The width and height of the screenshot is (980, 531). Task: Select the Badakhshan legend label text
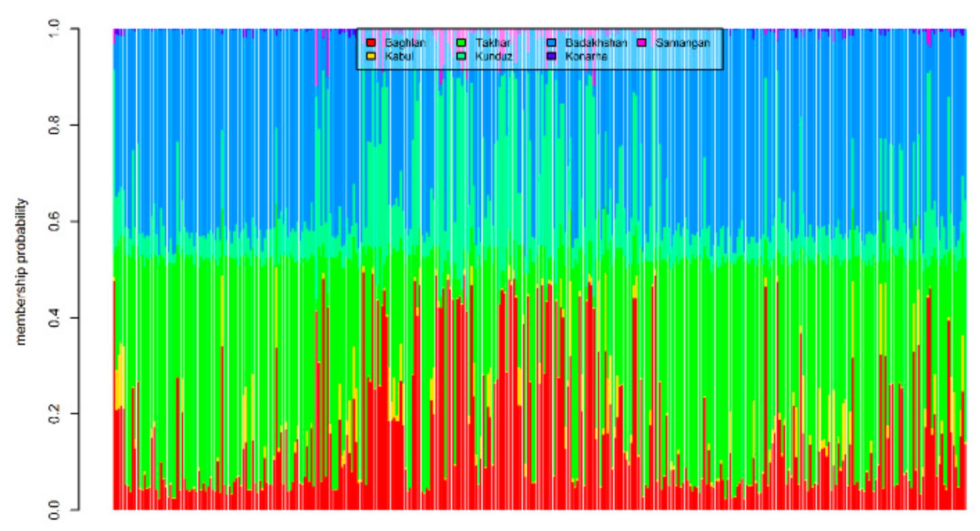point(596,43)
